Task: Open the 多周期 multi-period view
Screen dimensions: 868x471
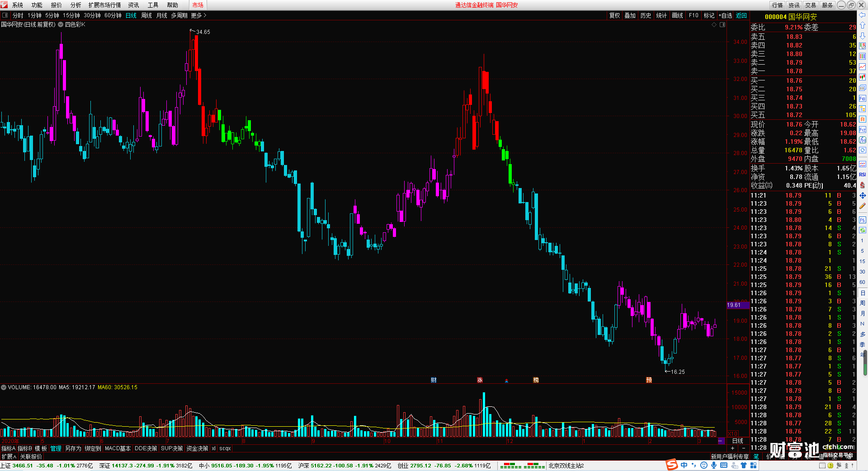Action: (x=179, y=15)
